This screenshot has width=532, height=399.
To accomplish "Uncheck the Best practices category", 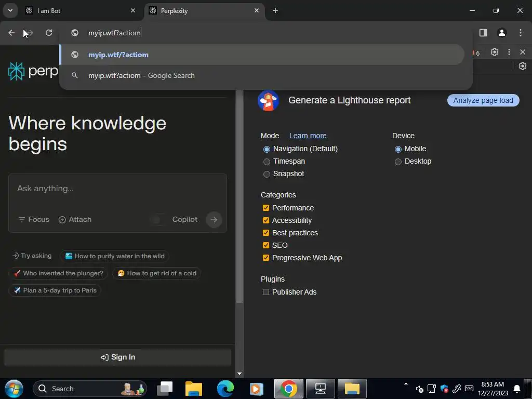I will tap(265, 233).
